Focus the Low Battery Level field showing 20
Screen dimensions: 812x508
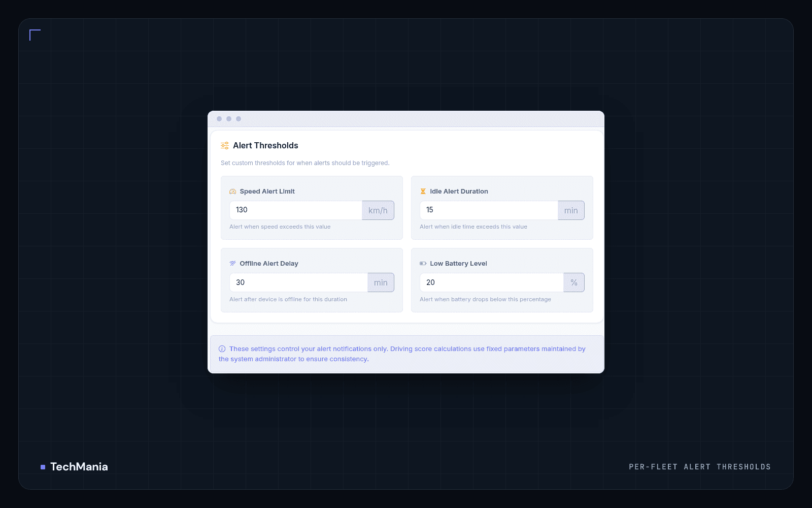pyautogui.click(x=492, y=282)
